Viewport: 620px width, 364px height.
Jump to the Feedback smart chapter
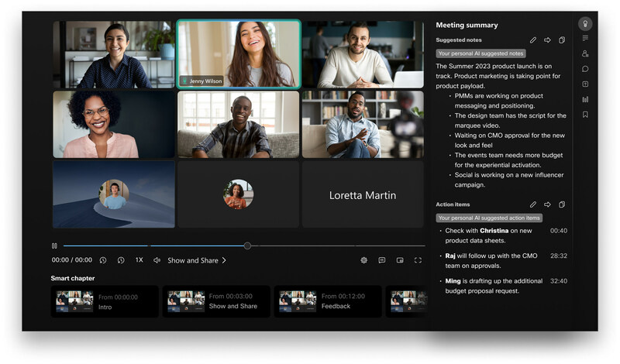pyautogui.click(x=328, y=301)
